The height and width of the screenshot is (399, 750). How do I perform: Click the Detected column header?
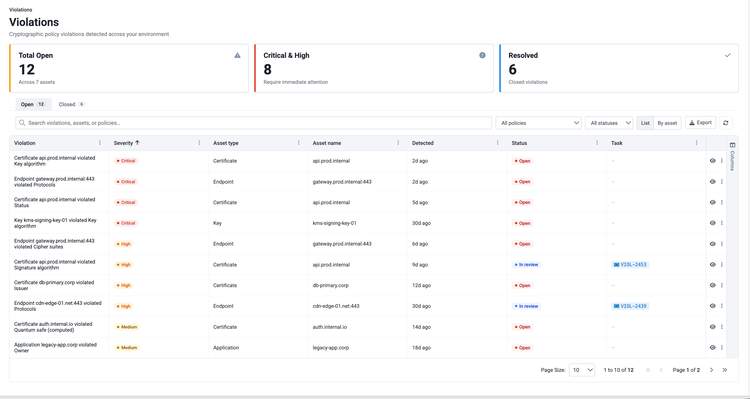pyautogui.click(x=423, y=143)
